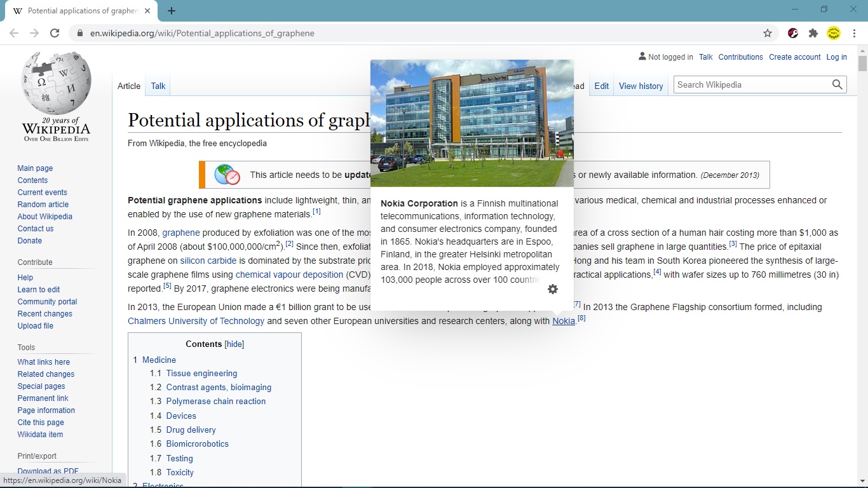Click the page vertical scrollbar
Viewport: 868px width, 488px height.
pos(862,64)
